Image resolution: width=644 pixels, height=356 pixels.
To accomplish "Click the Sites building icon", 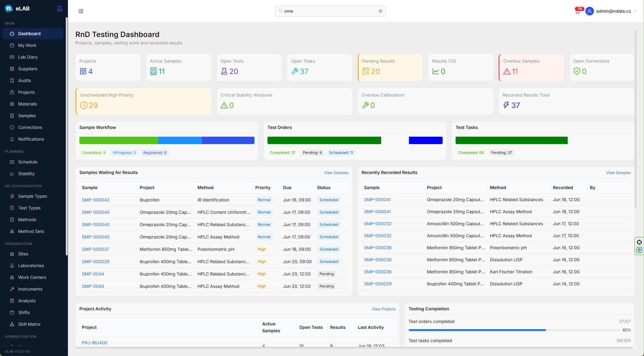I will 12,254.
